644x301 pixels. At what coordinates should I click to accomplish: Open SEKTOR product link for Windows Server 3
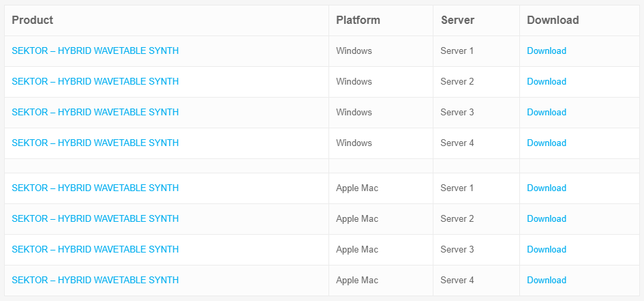(95, 113)
